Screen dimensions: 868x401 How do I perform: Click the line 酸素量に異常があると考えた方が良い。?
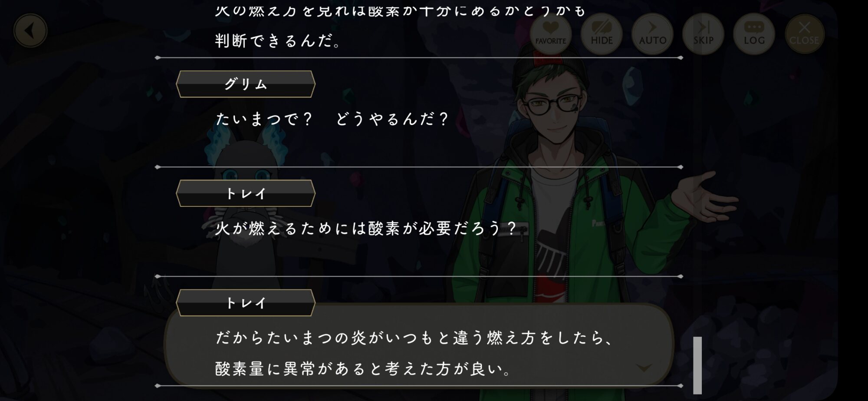point(364,369)
